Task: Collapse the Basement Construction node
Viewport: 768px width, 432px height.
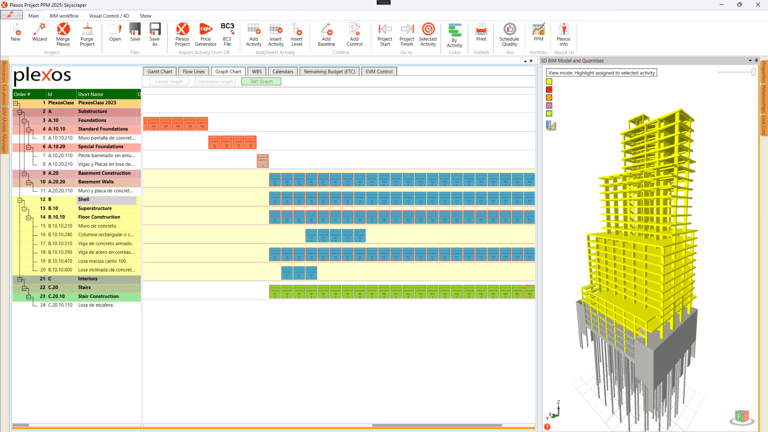Action: (24, 174)
